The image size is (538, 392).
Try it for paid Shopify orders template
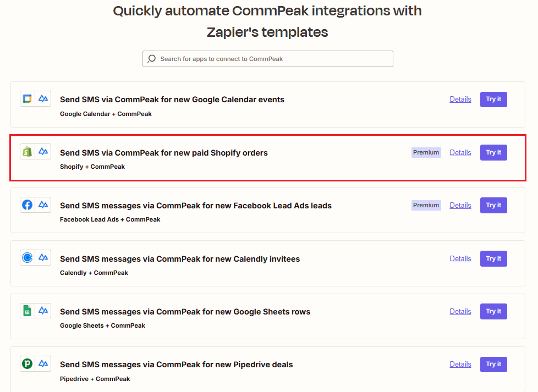493,153
